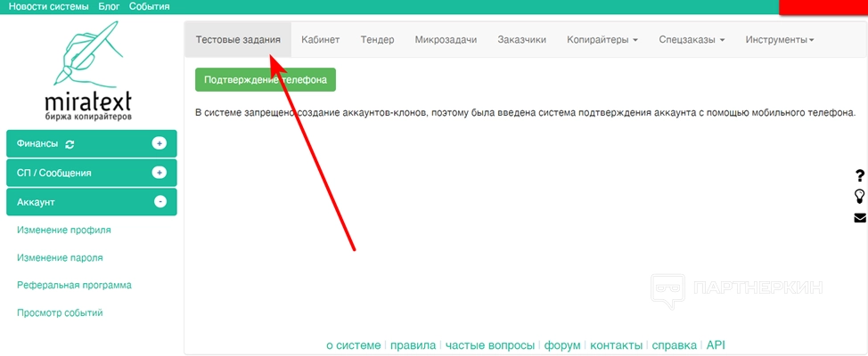Click the miratext pen logo
Image resolution: width=868 pixels, height=356 pixels.
[88, 71]
